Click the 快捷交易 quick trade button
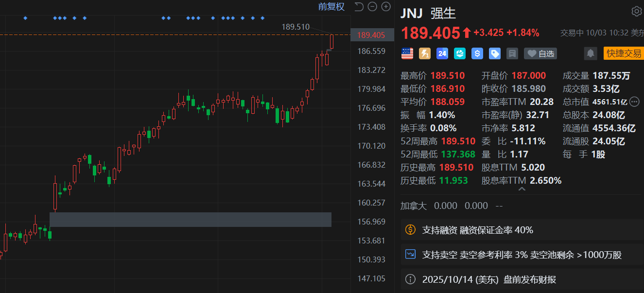 (x=624, y=53)
